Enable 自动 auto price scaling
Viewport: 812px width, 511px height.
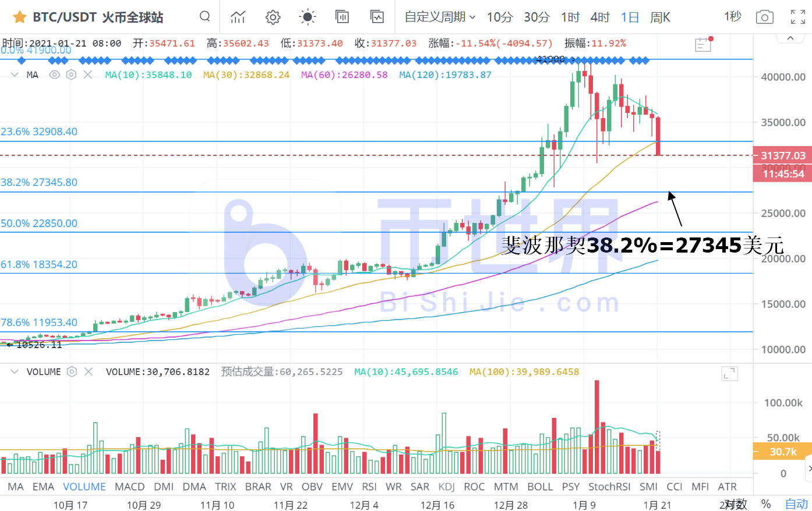[796, 504]
